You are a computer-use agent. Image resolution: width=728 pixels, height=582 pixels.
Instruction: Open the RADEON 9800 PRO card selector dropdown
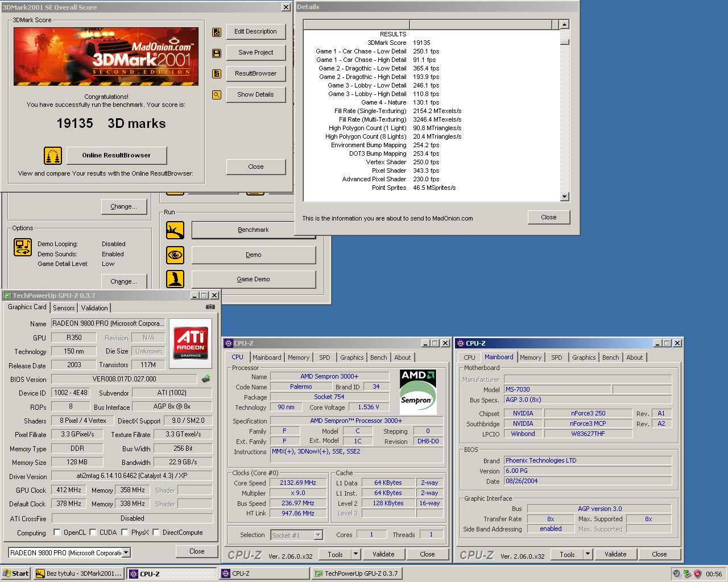tap(126, 552)
